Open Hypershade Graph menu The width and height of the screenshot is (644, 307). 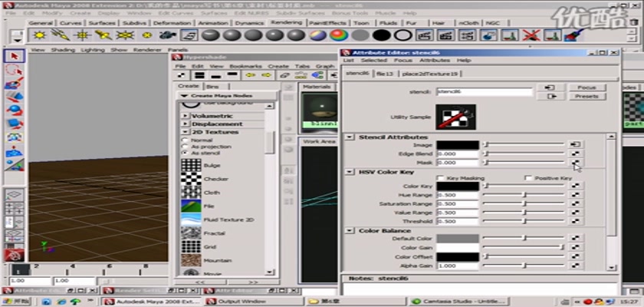point(324,66)
